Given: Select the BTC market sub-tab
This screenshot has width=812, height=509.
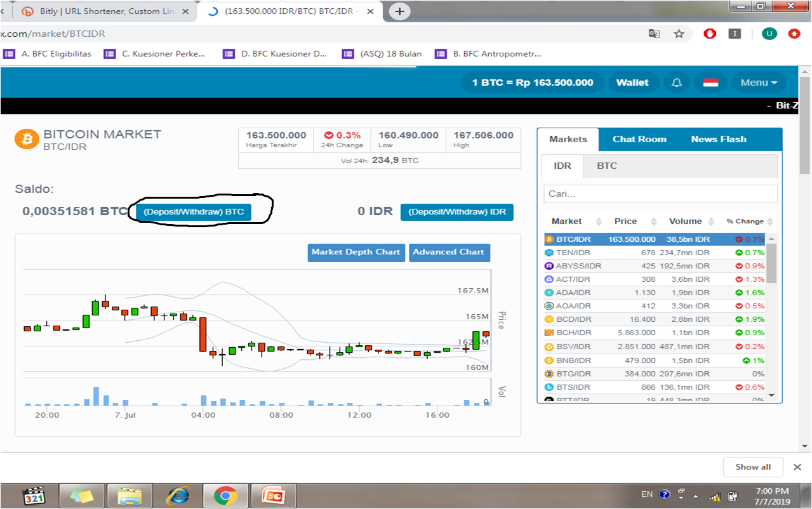Looking at the screenshot, I should tap(607, 166).
